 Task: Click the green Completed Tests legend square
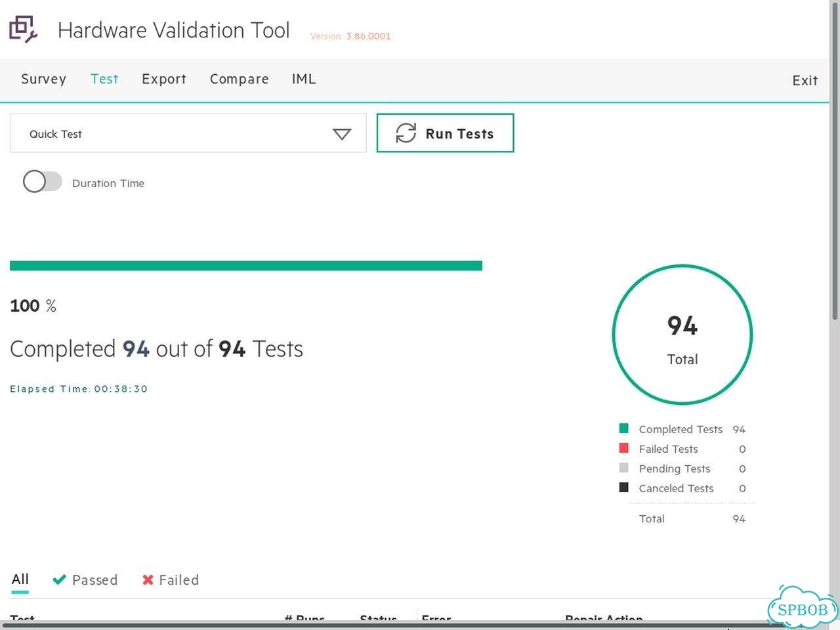624,429
